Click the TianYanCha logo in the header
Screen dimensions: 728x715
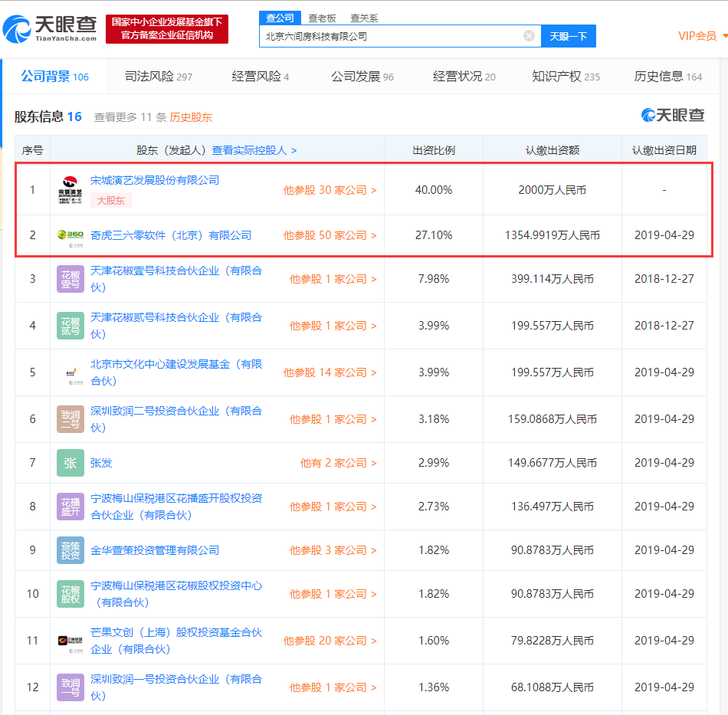point(50,29)
